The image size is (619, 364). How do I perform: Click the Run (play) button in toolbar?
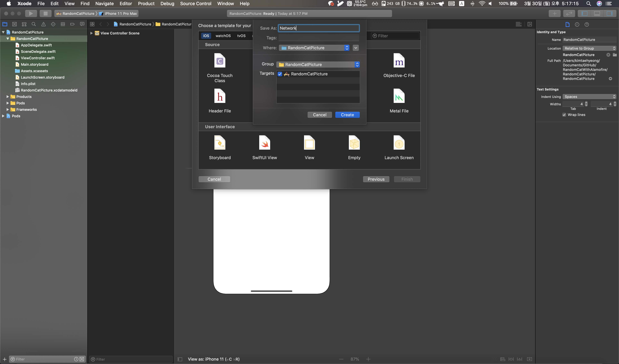coord(31,14)
